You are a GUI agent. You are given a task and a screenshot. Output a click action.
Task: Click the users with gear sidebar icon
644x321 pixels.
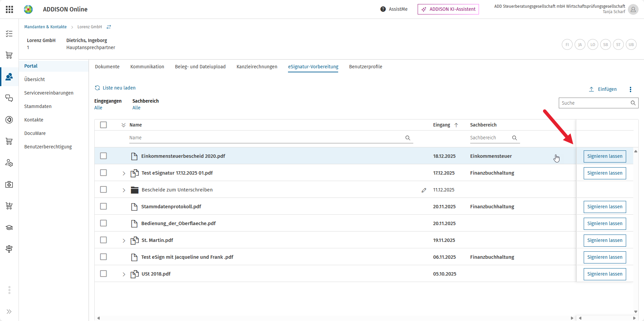pos(9,163)
